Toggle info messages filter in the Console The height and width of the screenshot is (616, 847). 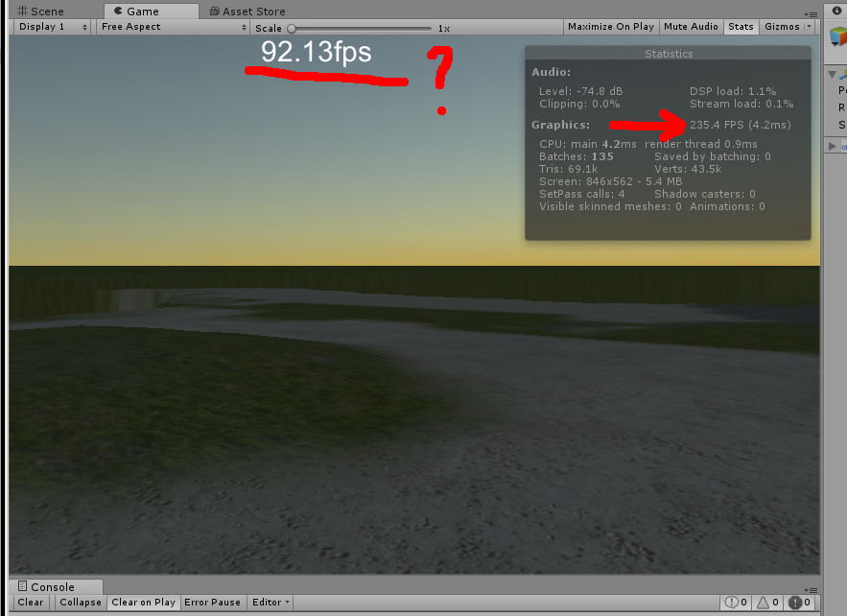pyautogui.click(x=735, y=603)
